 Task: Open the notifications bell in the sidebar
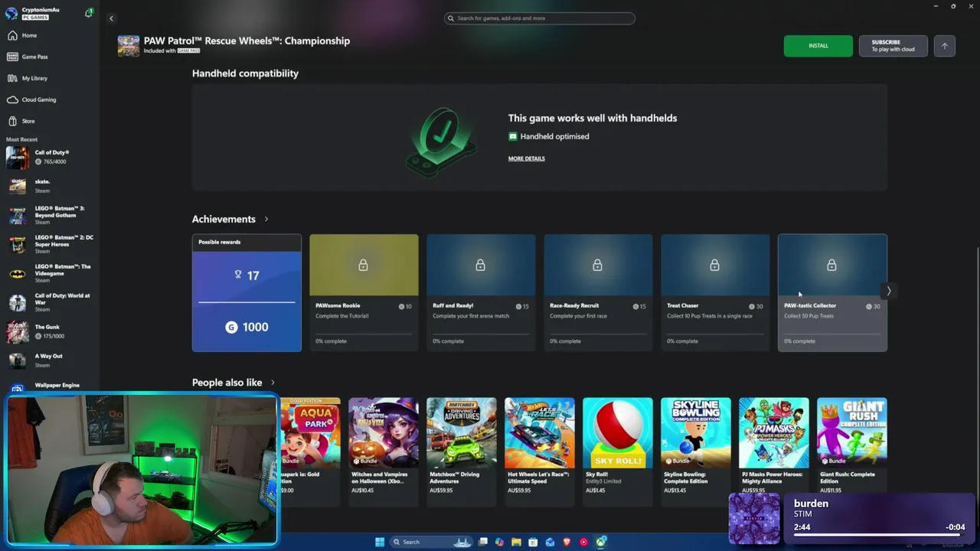[89, 13]
